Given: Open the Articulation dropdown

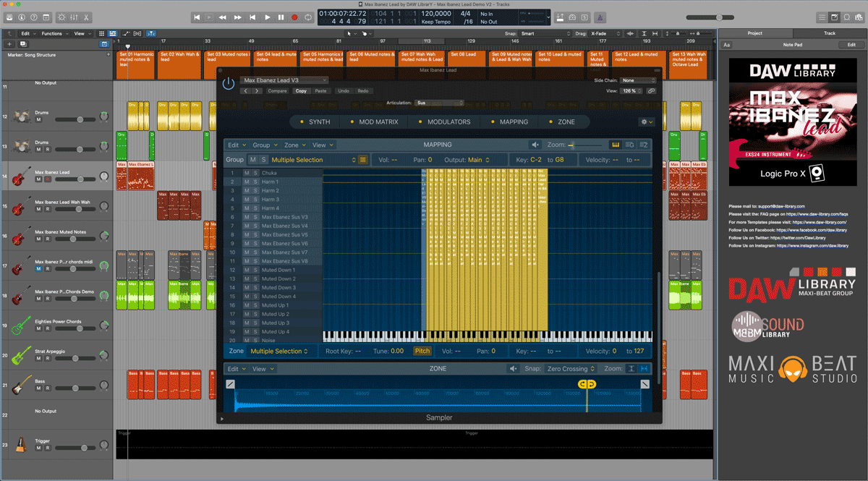Looking at the screenshot, I should click(440, 103).
